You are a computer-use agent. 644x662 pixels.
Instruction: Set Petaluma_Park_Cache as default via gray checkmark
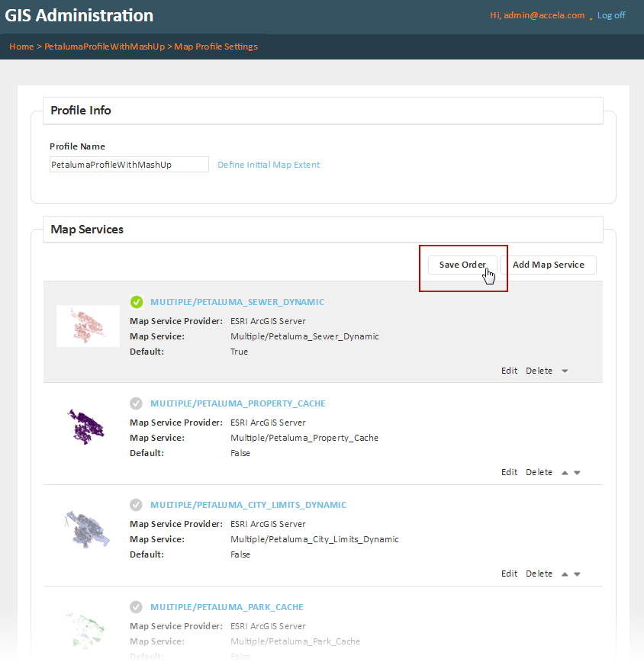pos(137,607)
